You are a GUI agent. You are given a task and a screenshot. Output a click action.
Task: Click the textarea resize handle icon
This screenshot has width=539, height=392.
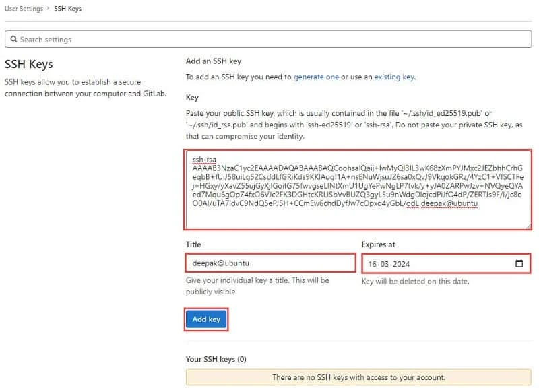pos(528,228)
